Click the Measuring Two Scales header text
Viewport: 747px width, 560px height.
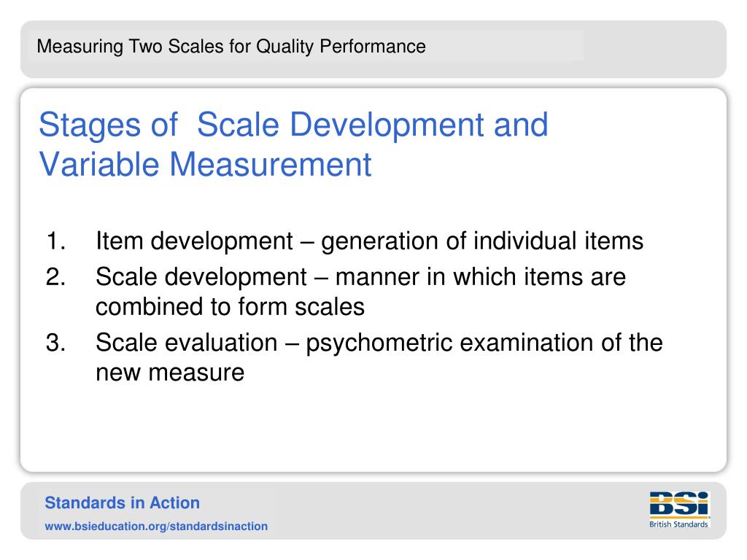[231, 47]
